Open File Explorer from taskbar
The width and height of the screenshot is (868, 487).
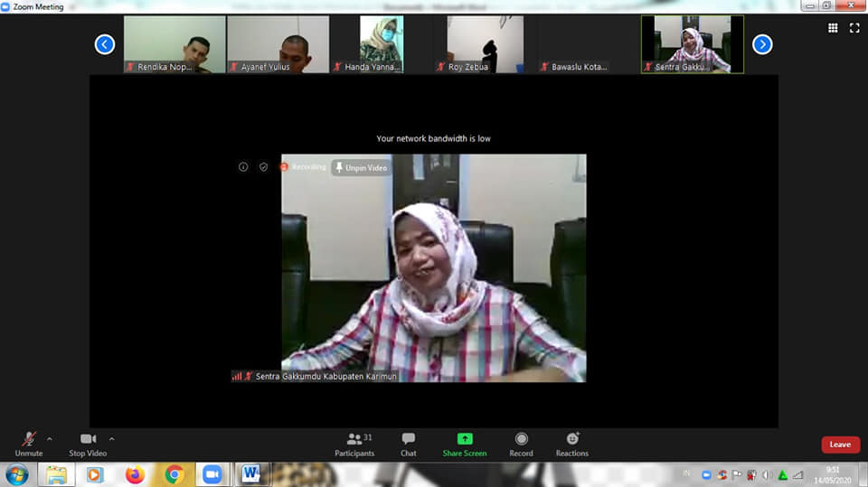pyautogui.click(x=56, y=475)
